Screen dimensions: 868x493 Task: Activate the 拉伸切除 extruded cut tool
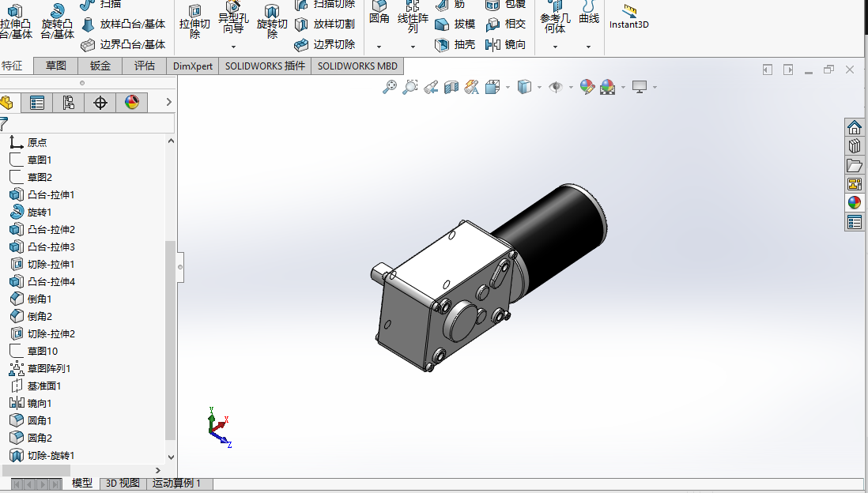click(194, 22)
